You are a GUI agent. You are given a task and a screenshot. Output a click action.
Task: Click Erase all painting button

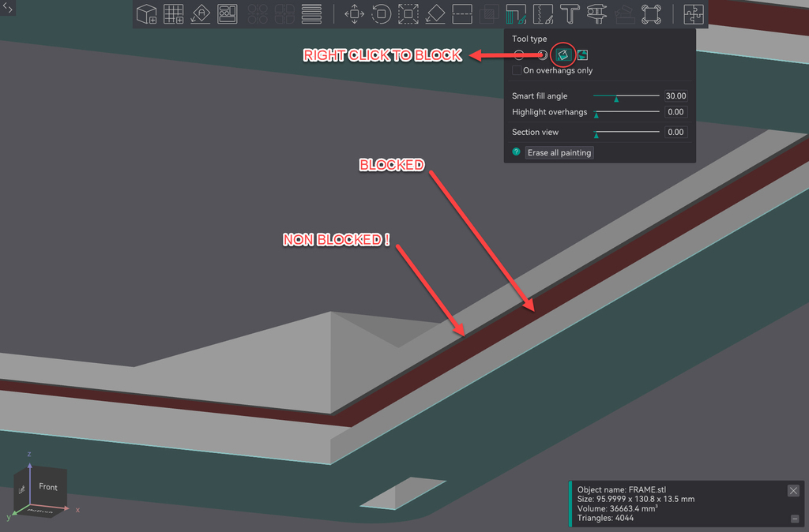pyautogui.click(x=559, y=152)
